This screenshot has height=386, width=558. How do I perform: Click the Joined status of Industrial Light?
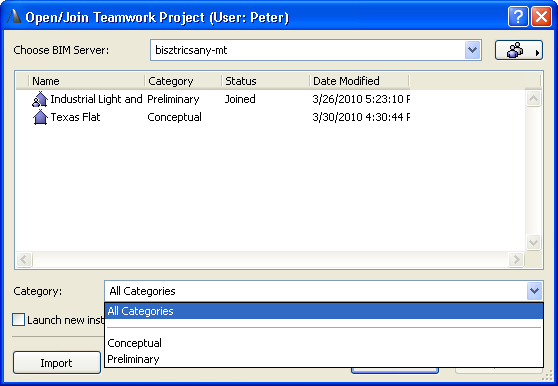(240, 99)
